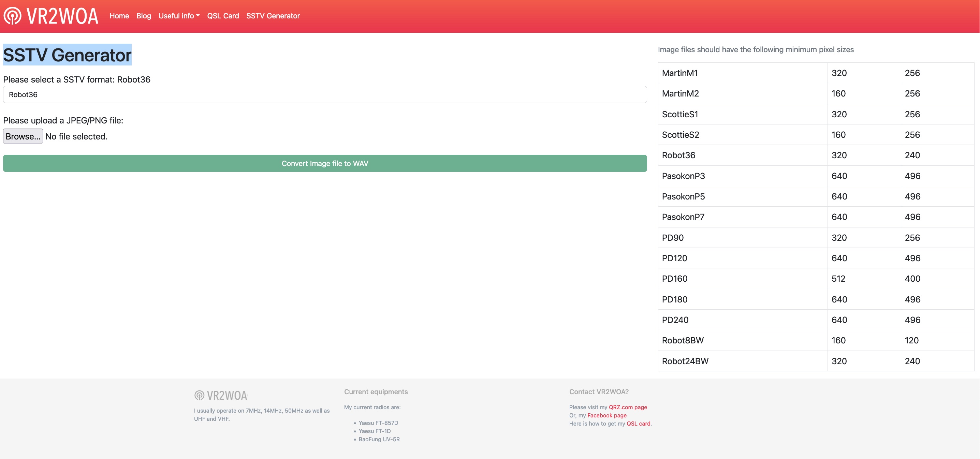This screenshot has height=459, width=980.
Task: Visit the QRZ.com page link
Action: point(628,407)
